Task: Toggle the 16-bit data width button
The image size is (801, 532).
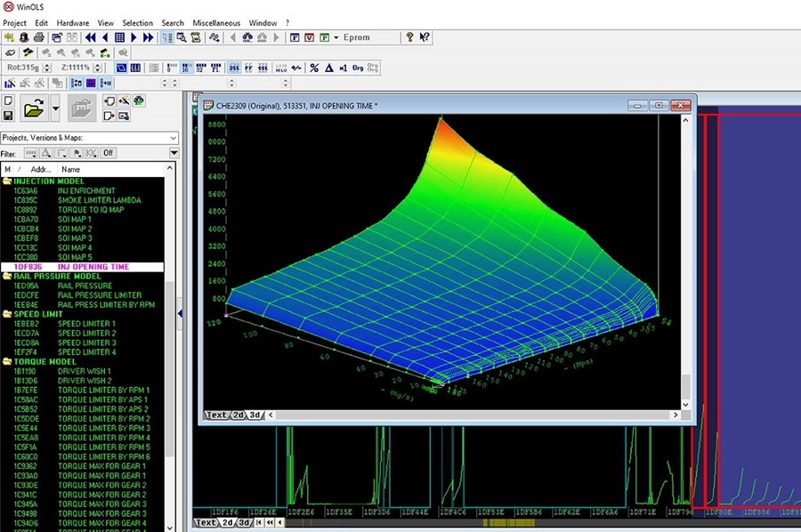Action: [185, 68]
